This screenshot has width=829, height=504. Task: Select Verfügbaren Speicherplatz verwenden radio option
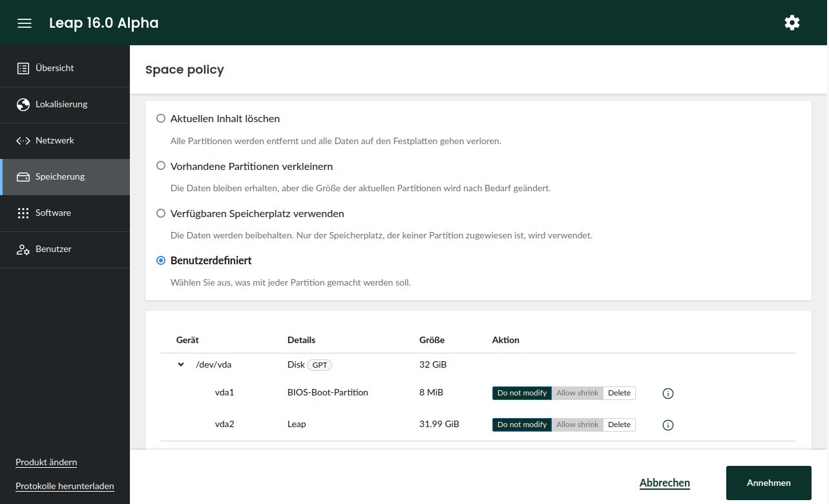tap(161, 213)
